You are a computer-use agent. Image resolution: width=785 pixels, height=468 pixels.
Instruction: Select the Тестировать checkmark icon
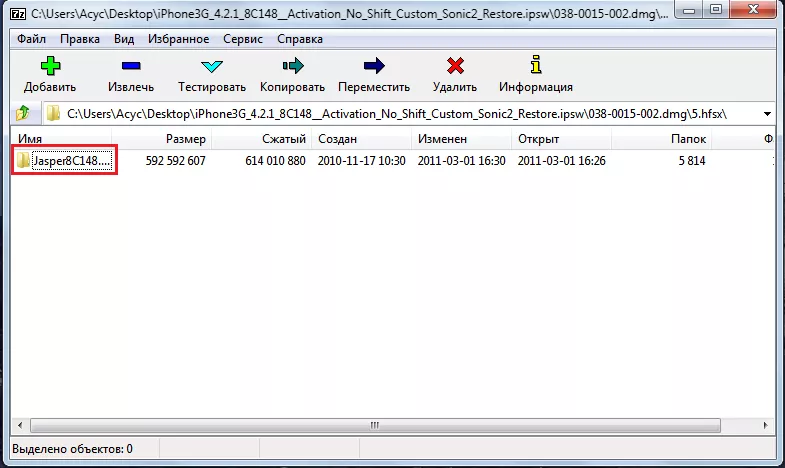point(212,66)
